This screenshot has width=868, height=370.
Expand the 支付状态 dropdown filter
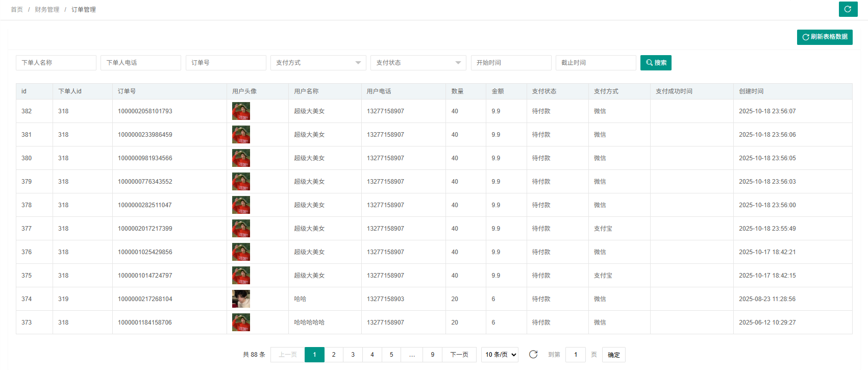tap(418, 63)
